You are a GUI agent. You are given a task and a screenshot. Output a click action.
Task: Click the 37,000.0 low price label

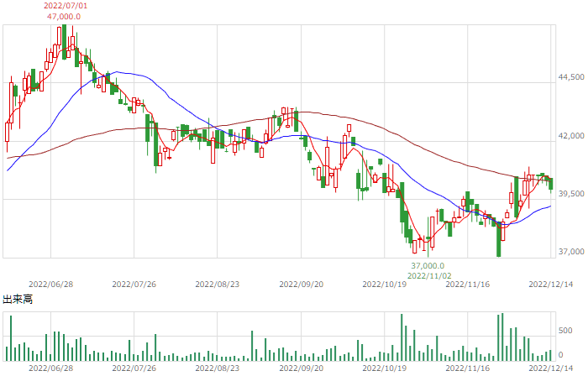(x=428, y=266)
